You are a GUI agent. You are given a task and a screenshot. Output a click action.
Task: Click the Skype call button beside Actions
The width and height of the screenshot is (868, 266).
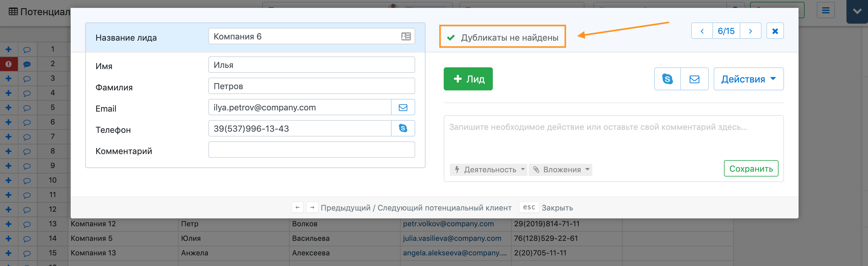click(667, 79)
